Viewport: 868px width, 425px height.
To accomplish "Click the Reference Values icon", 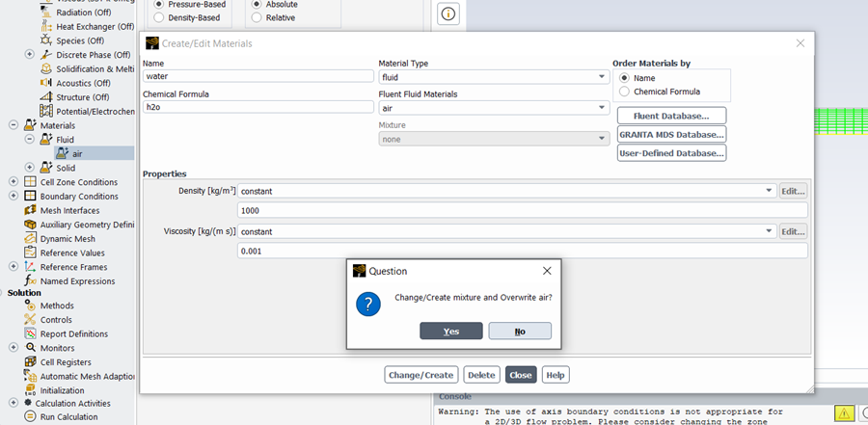I will pos(31,252).
